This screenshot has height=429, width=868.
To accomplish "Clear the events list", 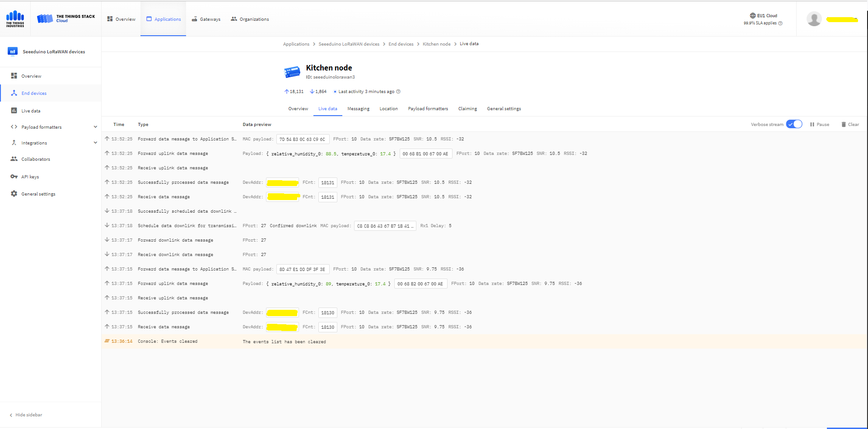I will [x=850, y=125].
